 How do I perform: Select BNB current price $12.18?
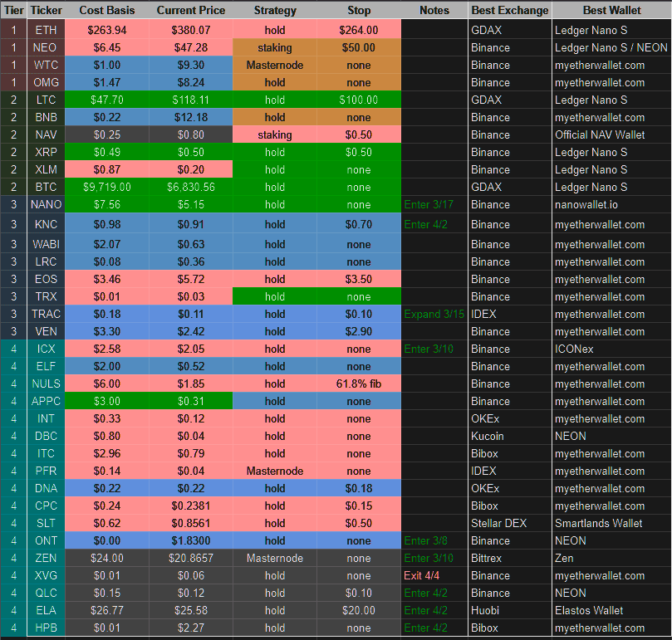191,117
